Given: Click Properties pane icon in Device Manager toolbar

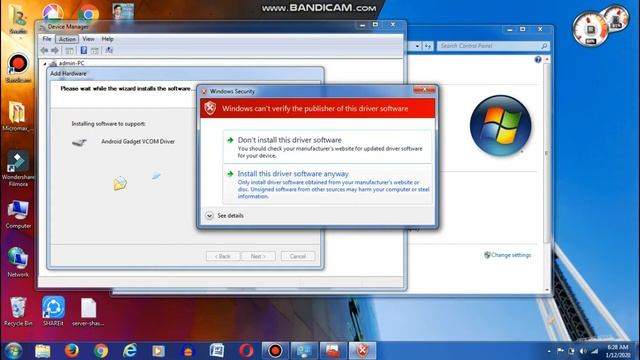Looking at the screenshot, I should pos(95,50).
